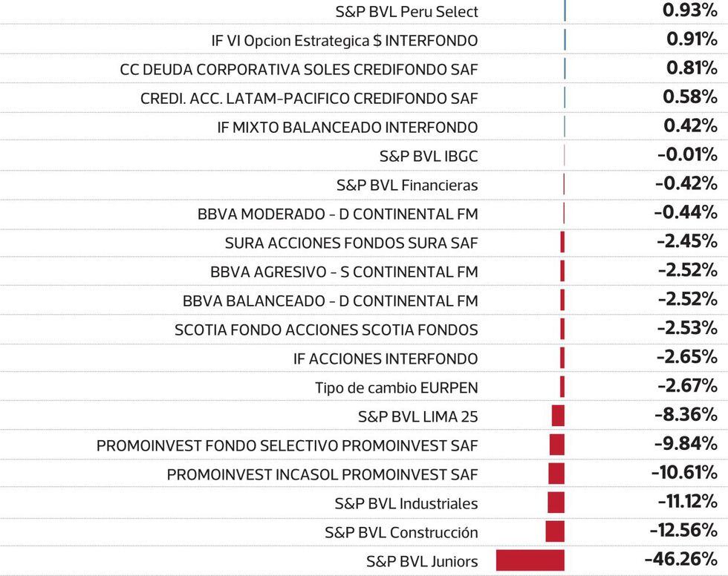728x576 pixels.
Task: Select the red bar for S&P BVL LIMA 25
Action: point(558,416)
